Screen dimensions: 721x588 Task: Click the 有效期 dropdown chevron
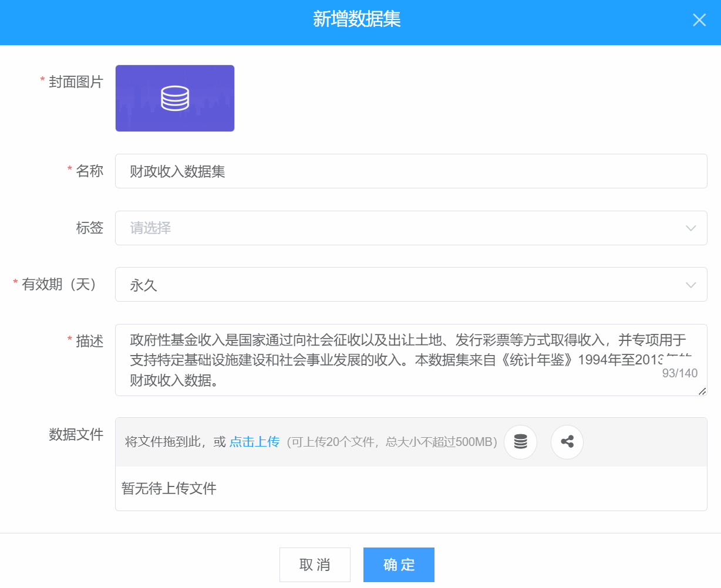(691, 285)
